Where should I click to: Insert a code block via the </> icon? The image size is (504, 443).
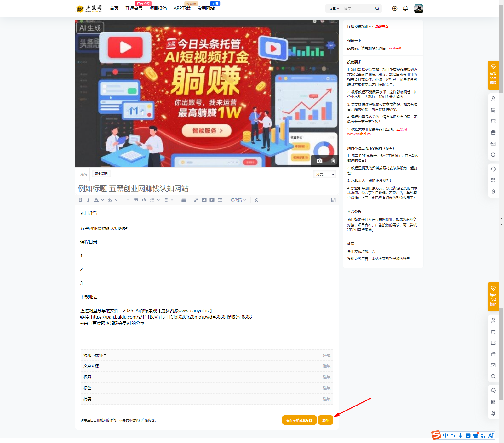click(x=144, y=200)
